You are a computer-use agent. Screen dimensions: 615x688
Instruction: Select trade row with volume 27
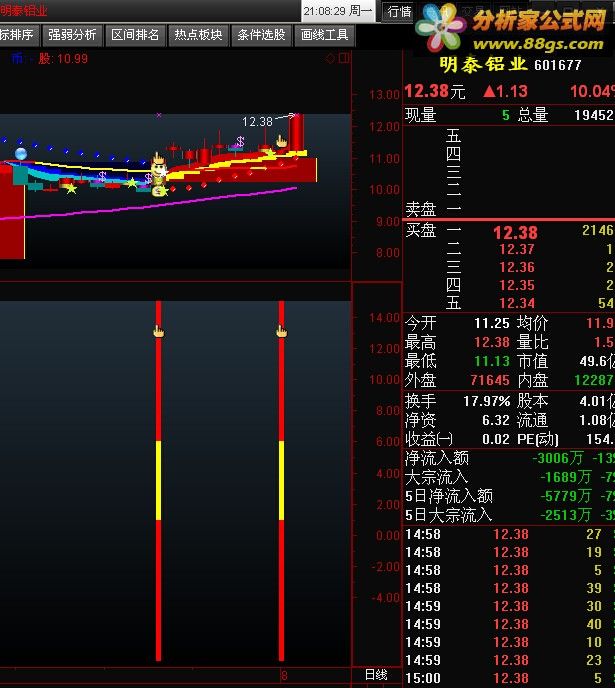(509, 534)
